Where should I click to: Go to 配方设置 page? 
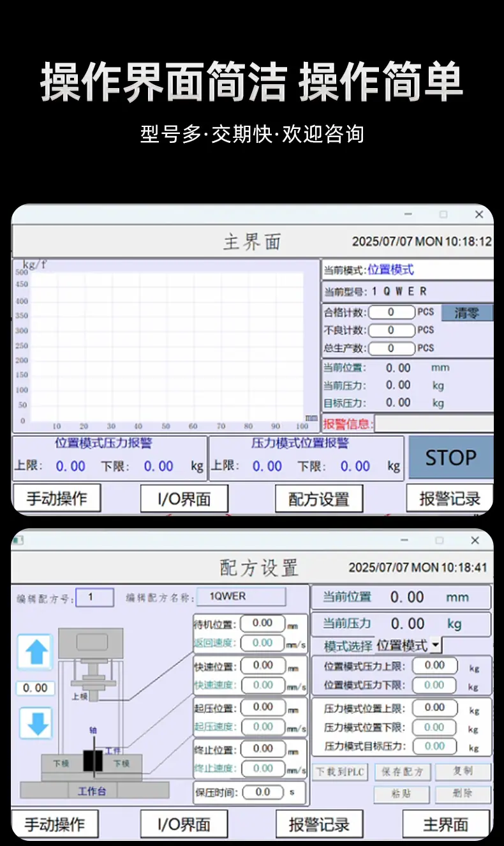pyautogui.click(x=319, y=499)
